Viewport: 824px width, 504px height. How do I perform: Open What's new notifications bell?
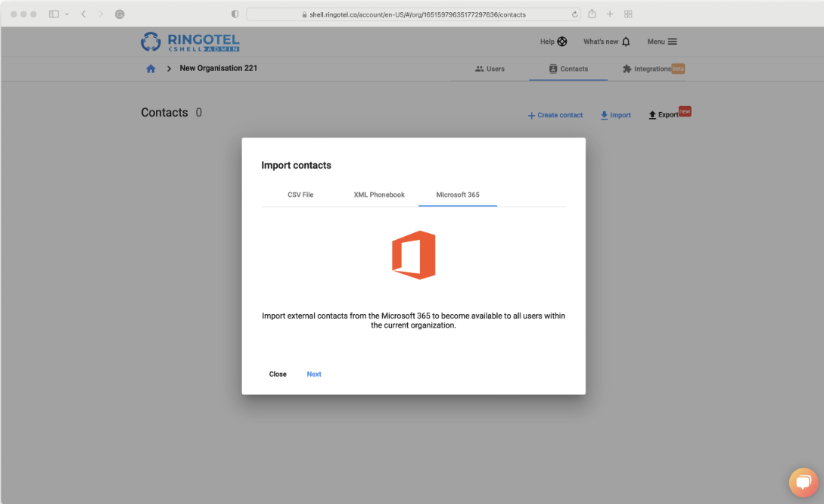[x=606, y=42]
